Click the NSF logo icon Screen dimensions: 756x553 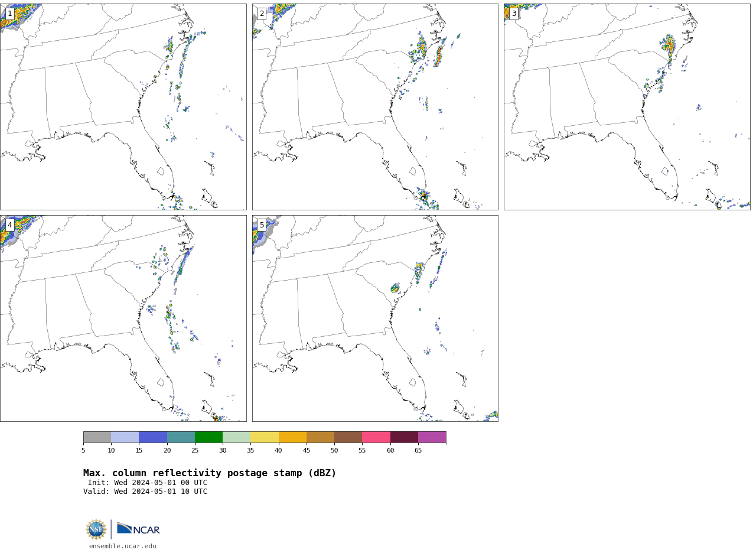pos(96,529)
